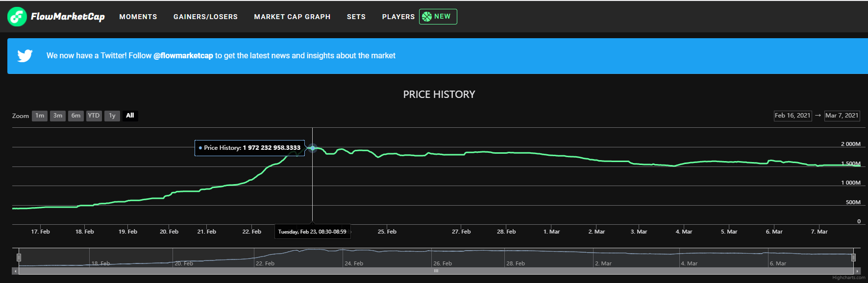Switch chart zoom to 6m
This screenshot has height=283, width=868.
(x=76, y=116)
